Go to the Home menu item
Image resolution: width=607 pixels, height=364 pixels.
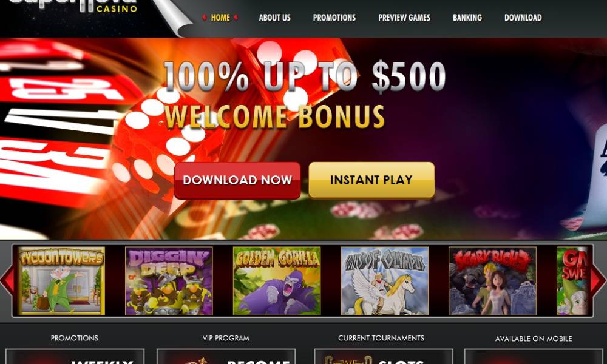point(220,18)
